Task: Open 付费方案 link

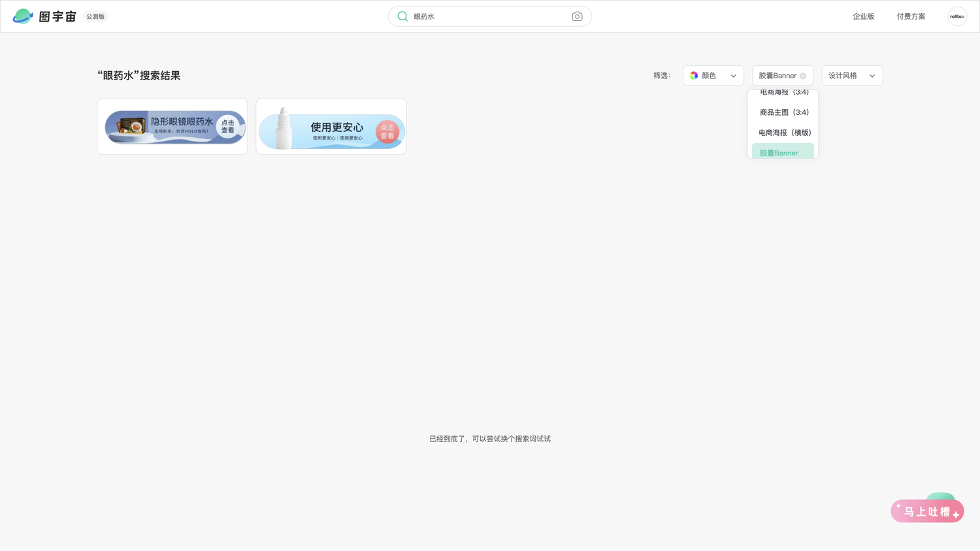Action: (911, 16)
